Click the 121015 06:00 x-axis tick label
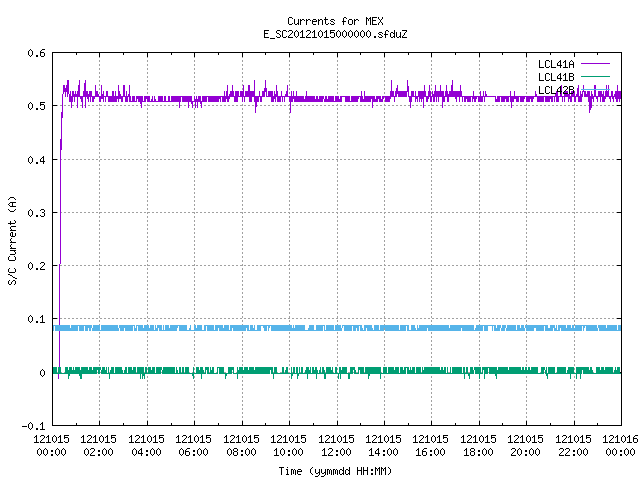Screen dimensions: 640x480 (x=193, y=446)
